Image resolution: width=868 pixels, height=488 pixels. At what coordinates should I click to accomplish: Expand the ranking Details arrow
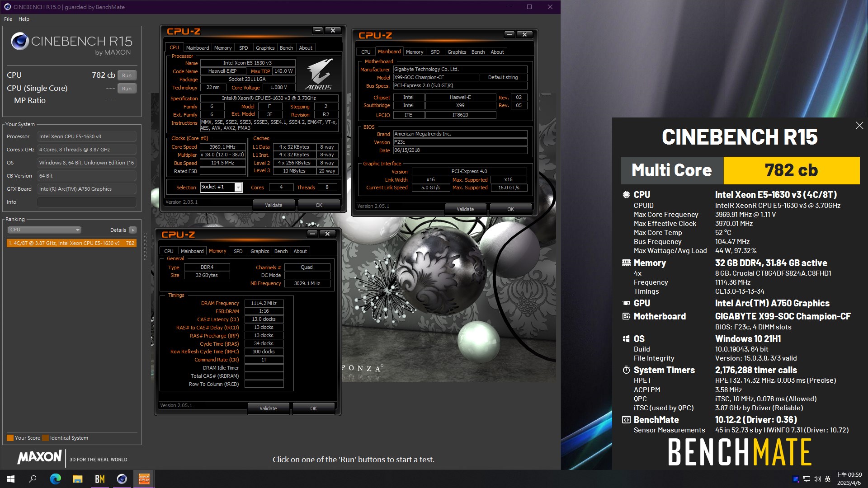(133, 230)
